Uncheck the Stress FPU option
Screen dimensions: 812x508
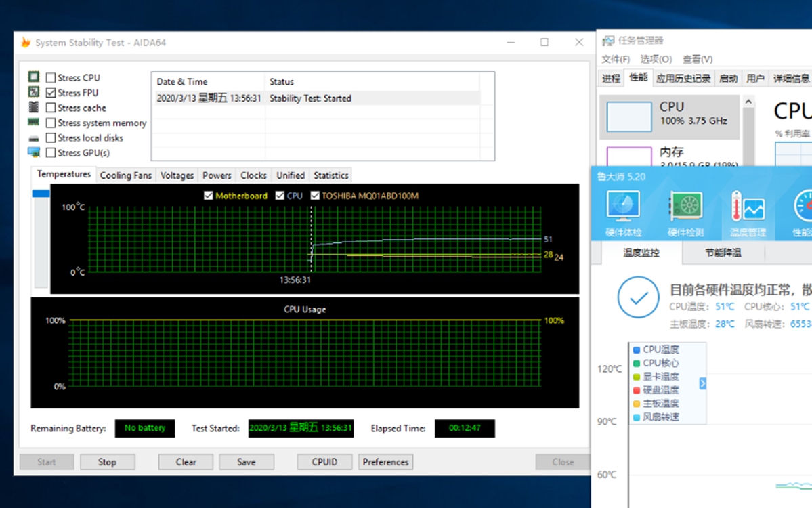click(51, 93)
